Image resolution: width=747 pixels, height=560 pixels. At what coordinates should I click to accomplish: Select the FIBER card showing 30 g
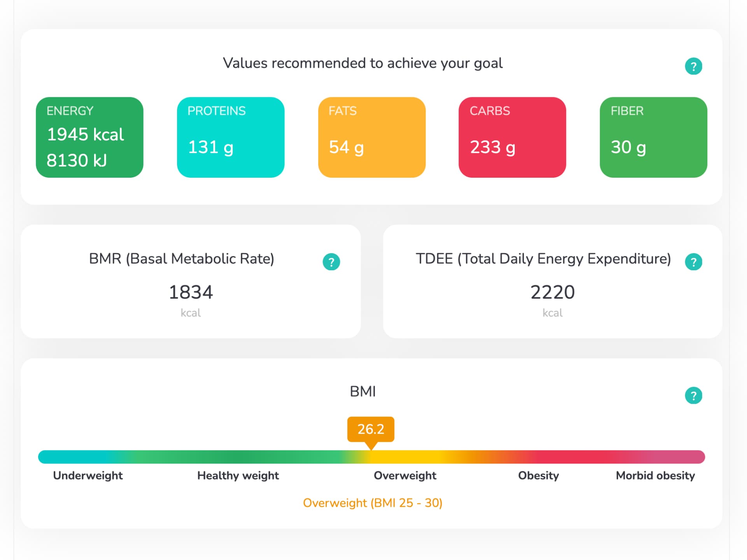point(653,137)
